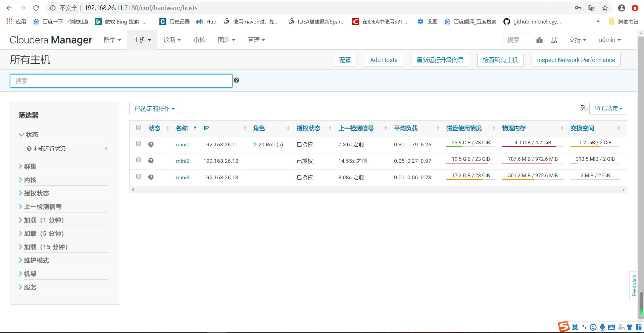Expand the 维护模式 filter section
Image resolution: width=644 pixels, height=333 pixels.
point(34,260)
